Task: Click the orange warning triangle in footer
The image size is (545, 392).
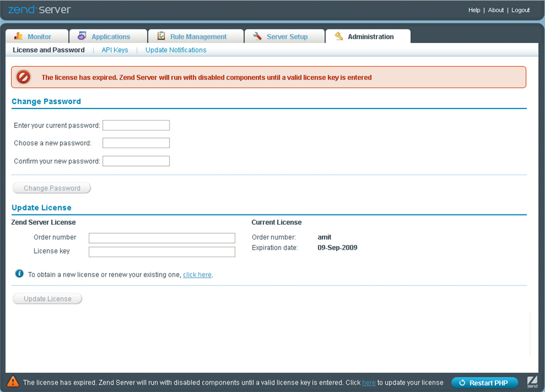Action: point(12,381)
